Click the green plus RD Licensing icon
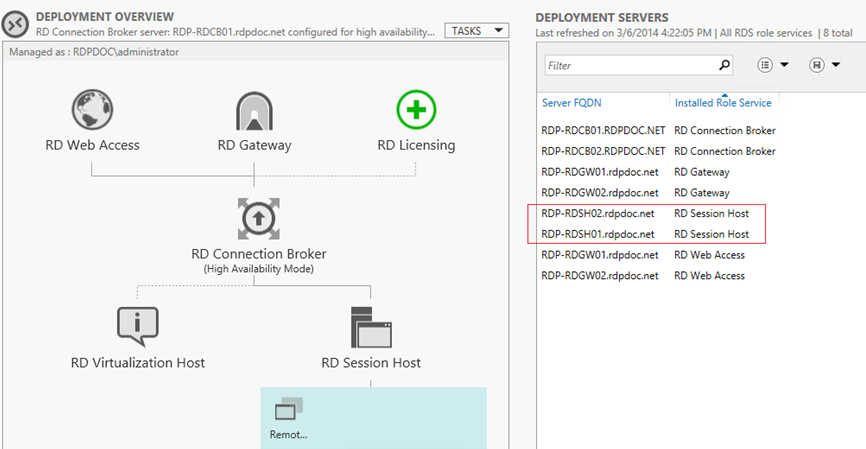 tap(416, 109)
